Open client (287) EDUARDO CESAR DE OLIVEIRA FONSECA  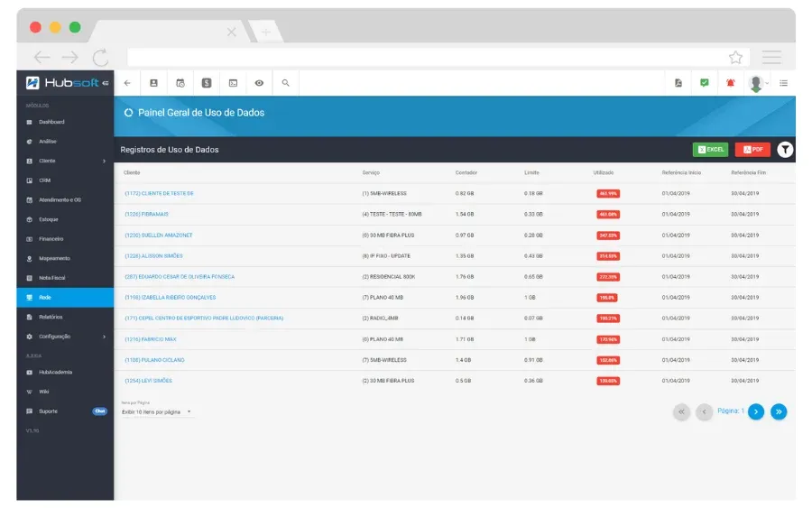click(180, 277)
